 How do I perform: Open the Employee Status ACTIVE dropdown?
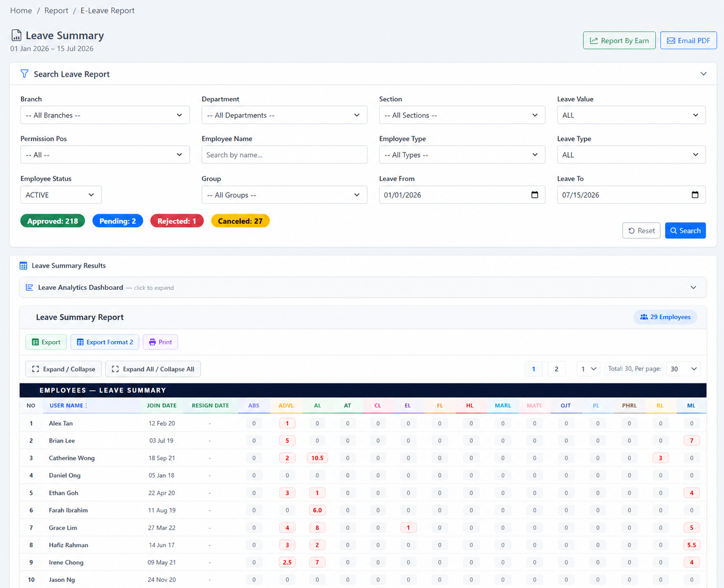pos(61,195)
